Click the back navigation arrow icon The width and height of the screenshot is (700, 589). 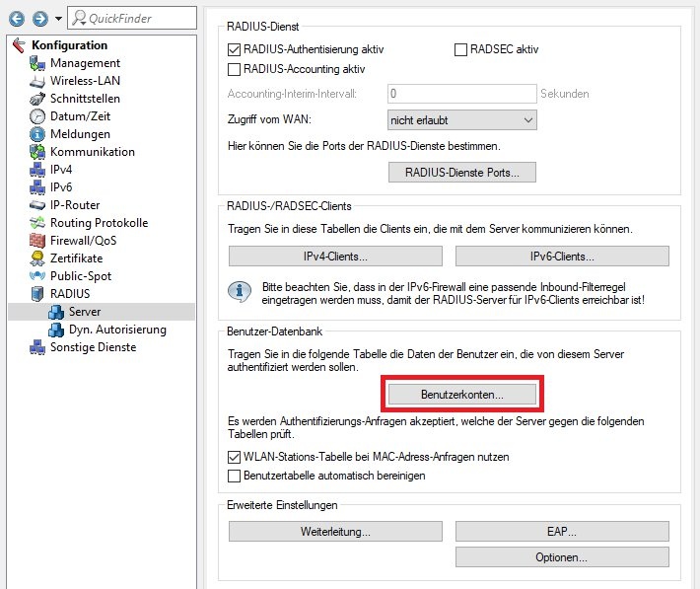17,19
